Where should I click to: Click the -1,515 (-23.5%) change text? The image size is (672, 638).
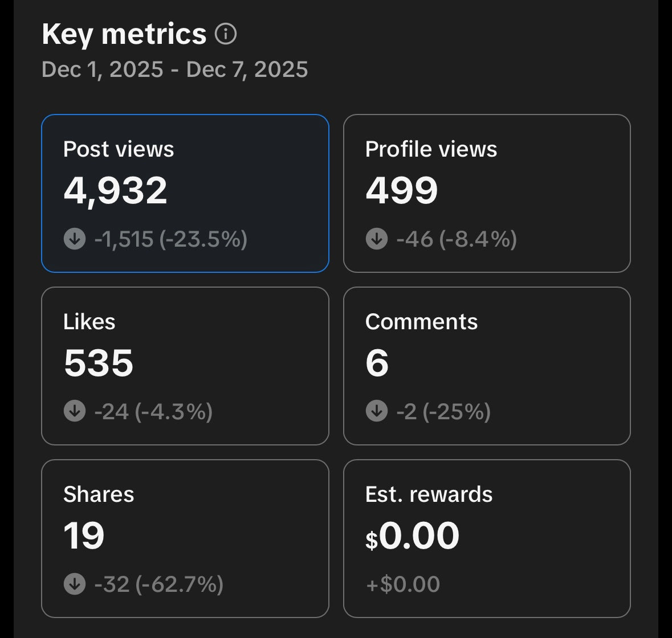(x=170, y=239)
